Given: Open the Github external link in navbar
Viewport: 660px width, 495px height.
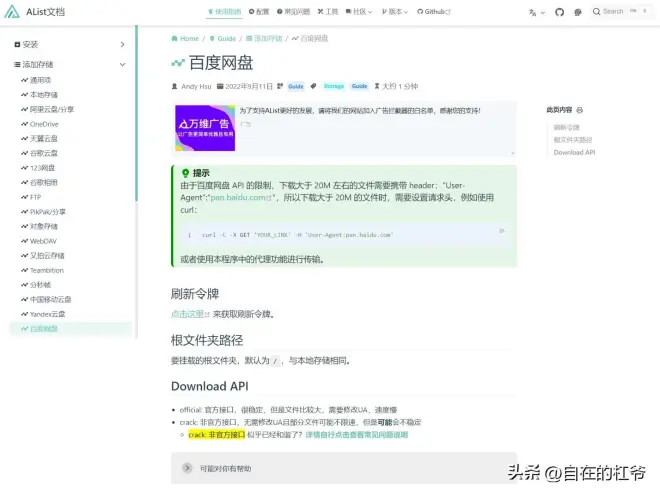Looking at the screenshot, I should coord(434,12).
